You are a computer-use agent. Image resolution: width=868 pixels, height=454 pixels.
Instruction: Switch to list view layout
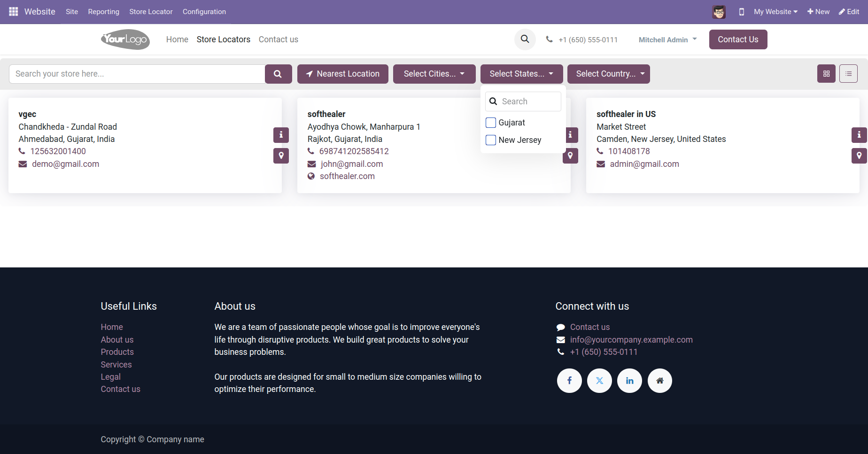pyautogui.click(x=848, y=74)
